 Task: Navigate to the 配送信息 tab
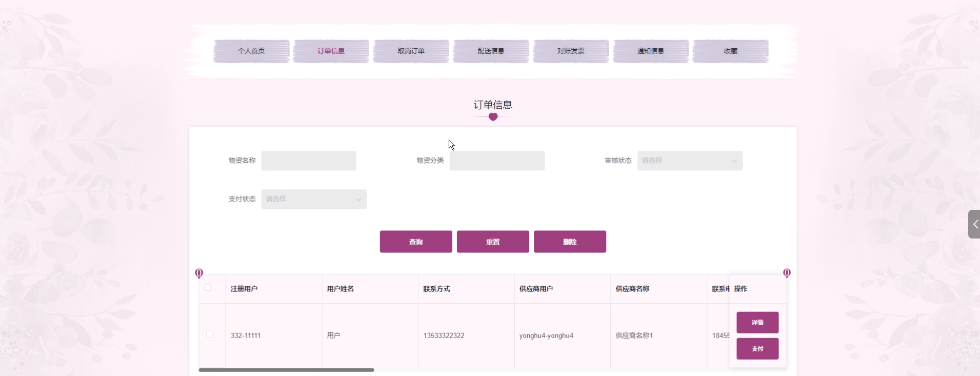(x=491, y=51)
